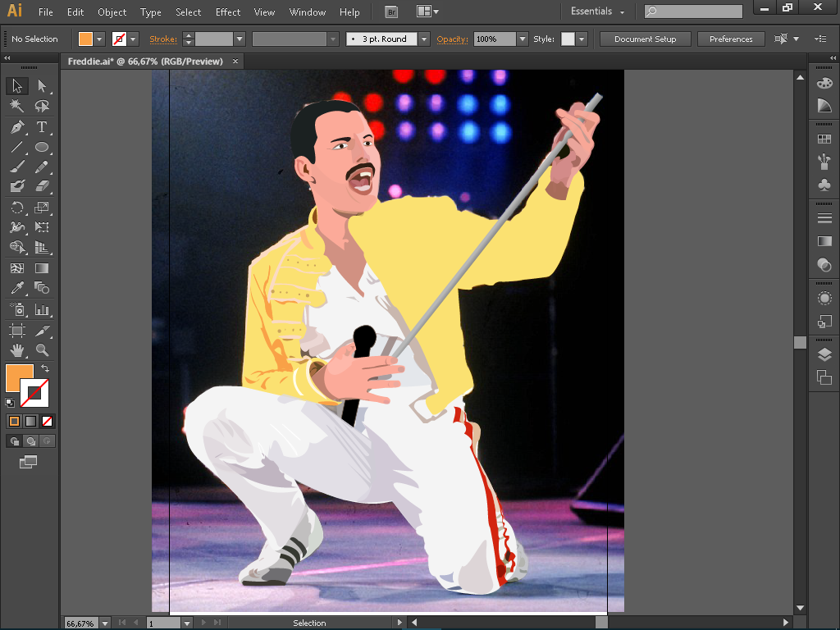Switch paint mode to Gradient
Viewport: 840px width, 630px height.
point(30,421)
